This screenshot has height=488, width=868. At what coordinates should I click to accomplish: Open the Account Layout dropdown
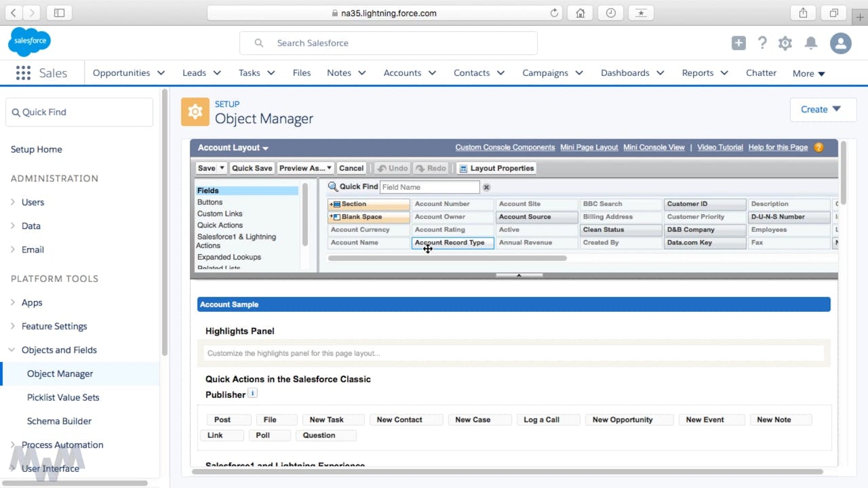(x=233, y=148)
